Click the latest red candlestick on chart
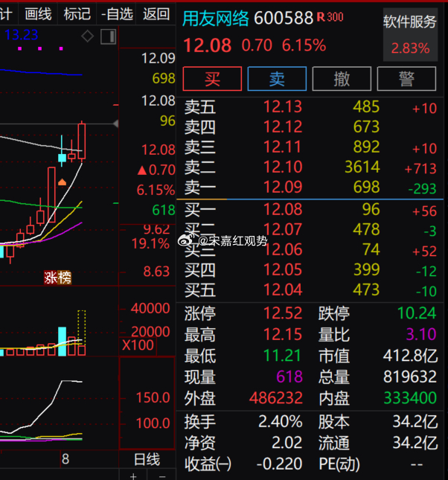The height and width of the screenshot is (480, 448). pos(81,141)
